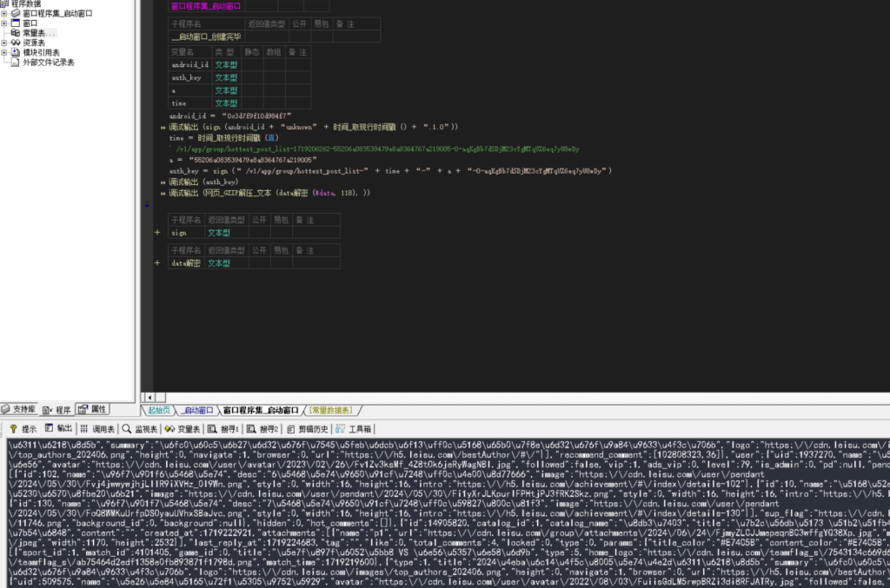Click the auth_key variable name cell
This screenshot has height=588, width=890.
tap(190, 77)
